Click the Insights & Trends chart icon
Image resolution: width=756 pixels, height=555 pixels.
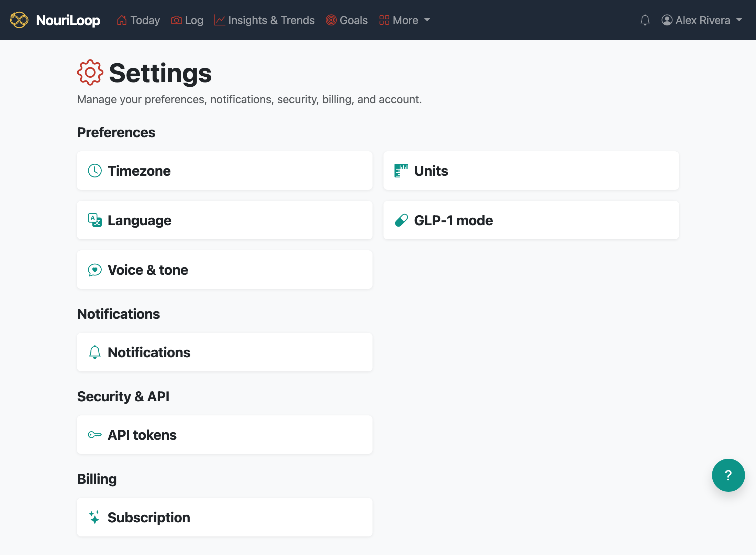click(x=220, y=20)
